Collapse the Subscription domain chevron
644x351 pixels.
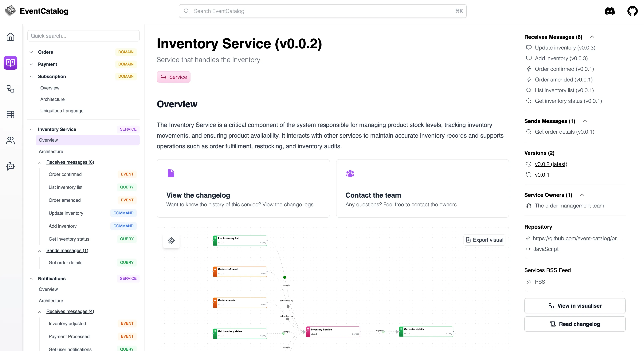tap(31, 77)
